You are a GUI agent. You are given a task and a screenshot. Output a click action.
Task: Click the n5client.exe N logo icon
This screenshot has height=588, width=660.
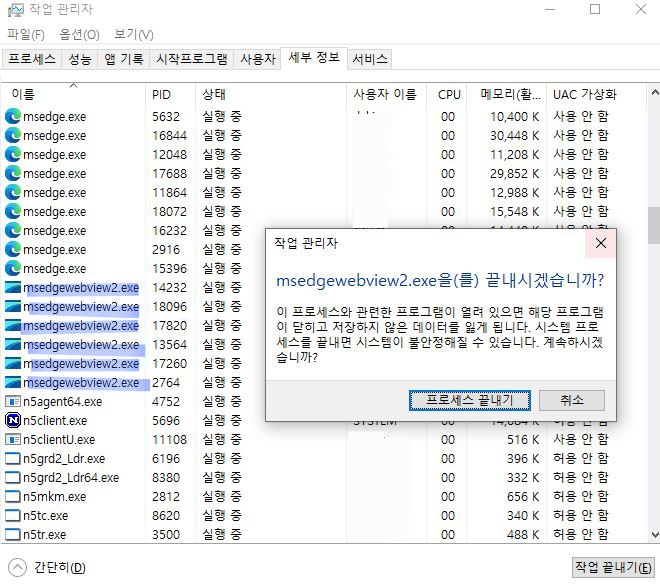[13, 420]
